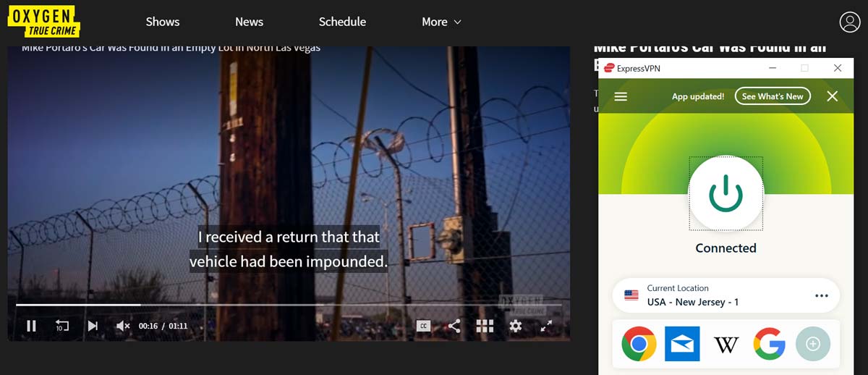Click the See What's New button
The height and width of the screenshot is (375, 868).
click(x=773, y=96)
